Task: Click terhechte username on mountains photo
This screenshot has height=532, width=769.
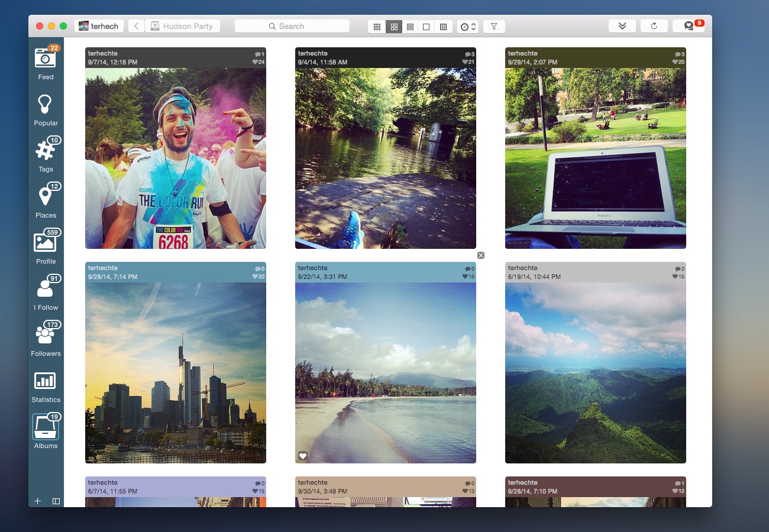Action: tap(523, 268)
